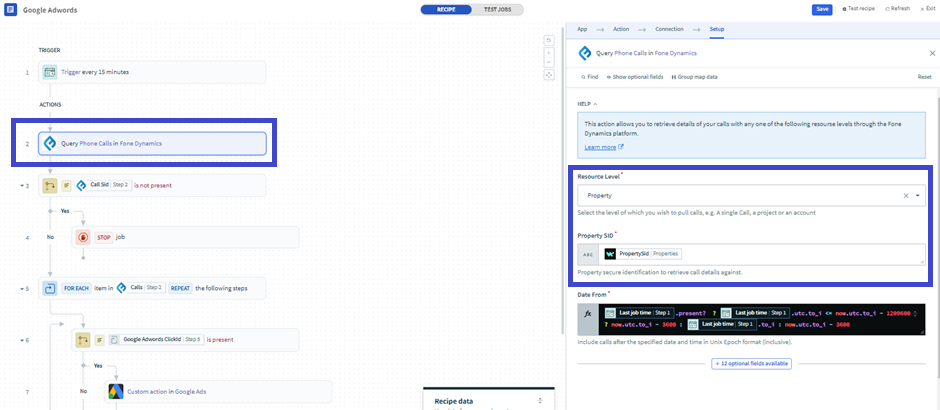Screen dimensions: 940x410
Task: Open the Learn more link
Action: pyautogui.click(x=604, y=147)
